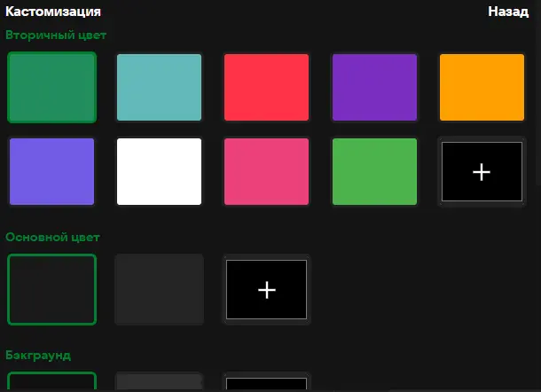Click the Основной цвет section label
Viewport: 541px width, 392px height.
point(52,238)
